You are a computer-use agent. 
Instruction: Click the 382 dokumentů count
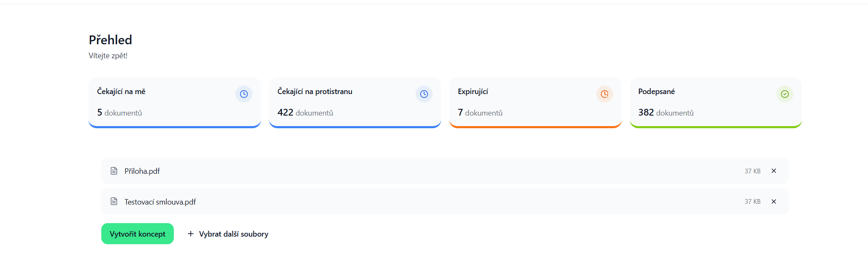coord(666,113)
